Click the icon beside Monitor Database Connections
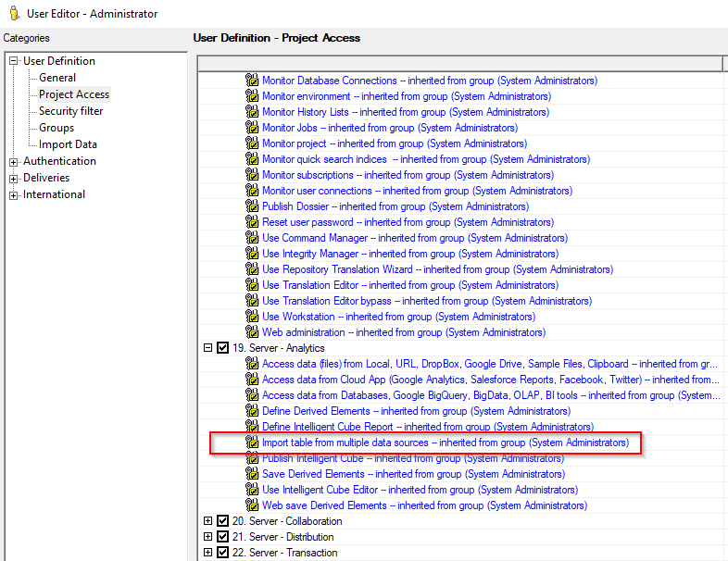Viewport: 728px width, 561px height. click(x=252, y=81)
